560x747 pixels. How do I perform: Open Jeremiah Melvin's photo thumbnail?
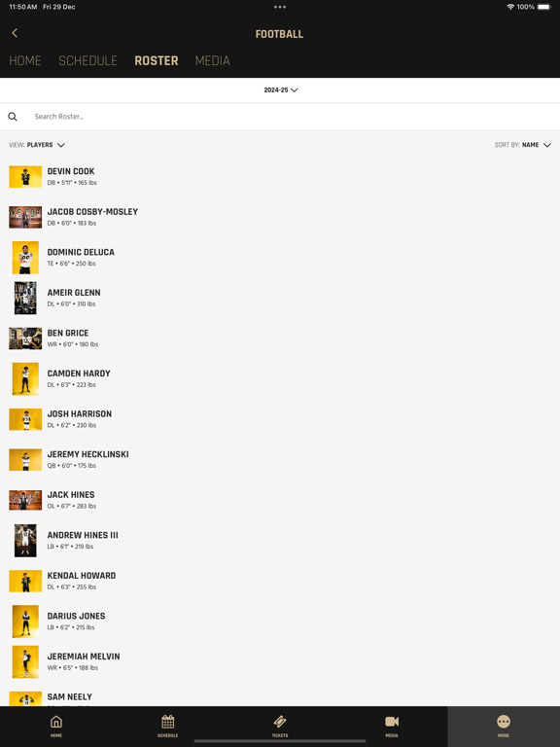pos(25,662)
